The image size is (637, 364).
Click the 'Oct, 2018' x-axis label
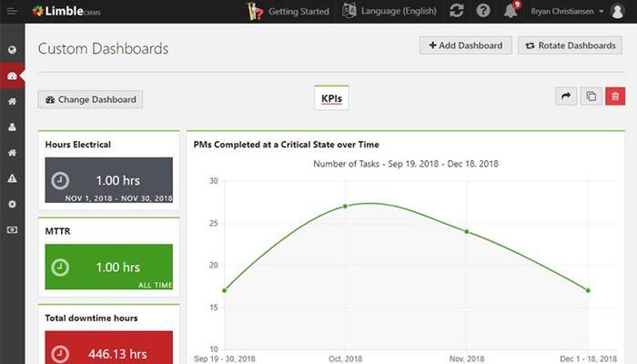pyautogui.click(x=345, y=359)
